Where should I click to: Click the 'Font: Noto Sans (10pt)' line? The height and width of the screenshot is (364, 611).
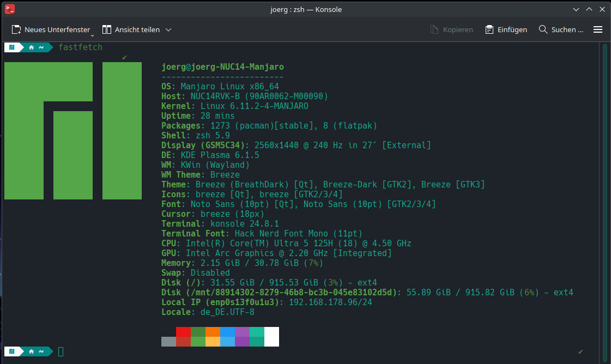pyautogui.click(x=299, y=204)
